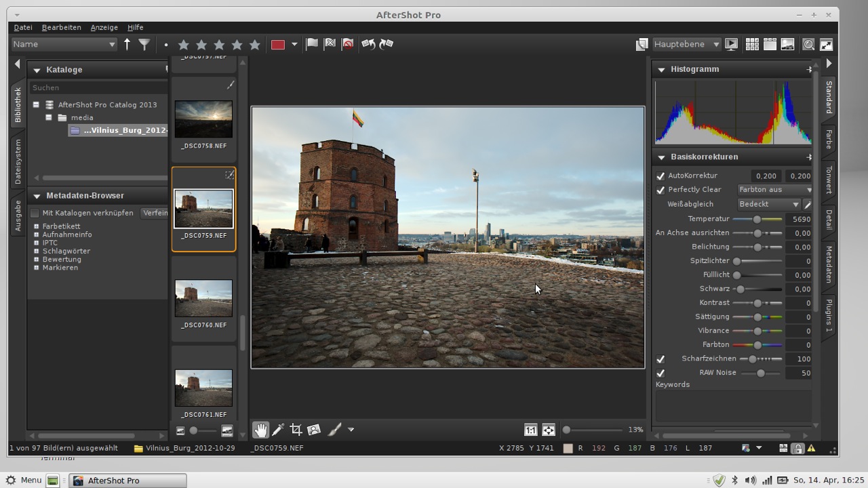Click the filter funnel icon

(144, 44)
